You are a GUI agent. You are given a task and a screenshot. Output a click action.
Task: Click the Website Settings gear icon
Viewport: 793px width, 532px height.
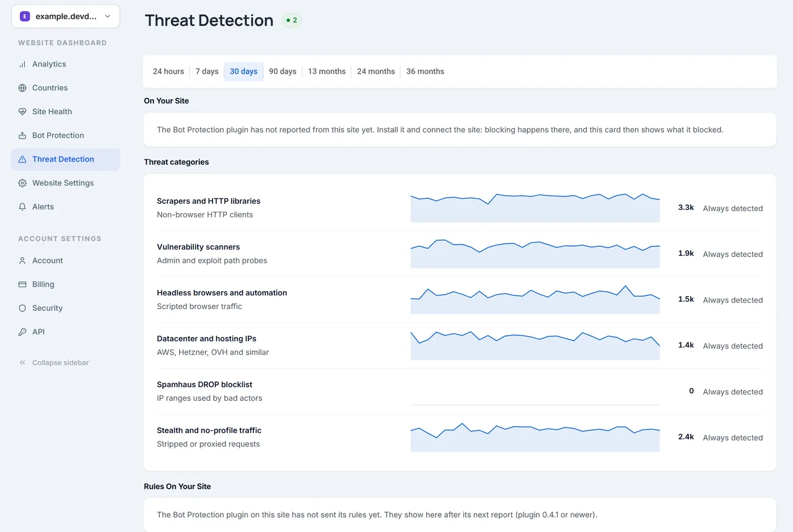coord(22,183)
